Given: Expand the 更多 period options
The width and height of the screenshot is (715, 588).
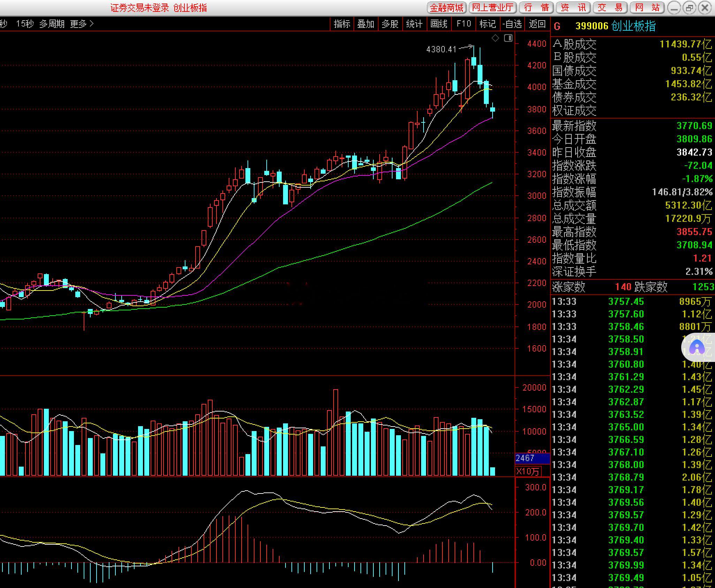Looking at the screenshot, I should point(82,24).
